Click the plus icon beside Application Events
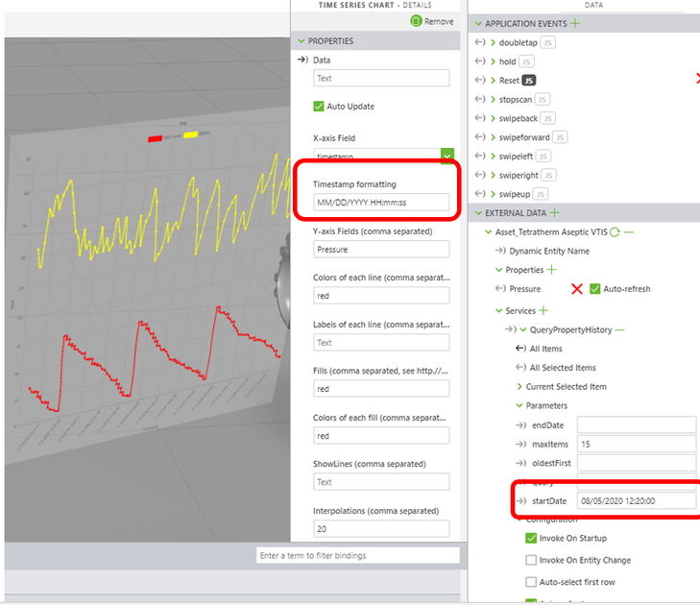The height and width of the screenshot is (605, 700). pos(575,23)
